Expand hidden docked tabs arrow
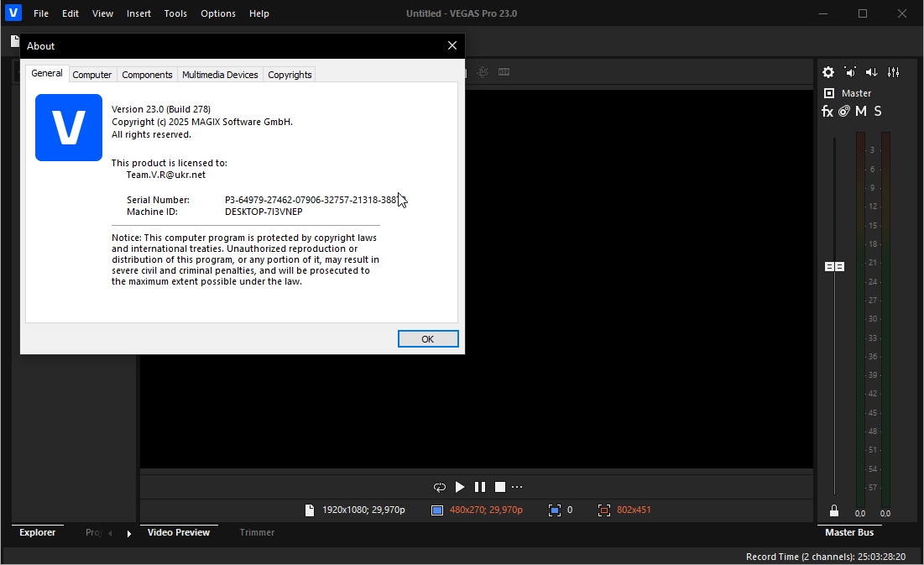924x565 pixels. click(x=128, y=533)
